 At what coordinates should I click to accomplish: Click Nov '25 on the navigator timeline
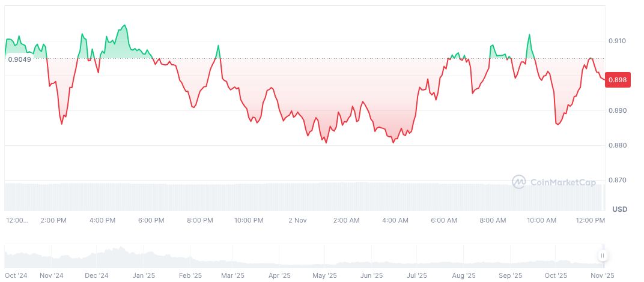coord(602,276)
